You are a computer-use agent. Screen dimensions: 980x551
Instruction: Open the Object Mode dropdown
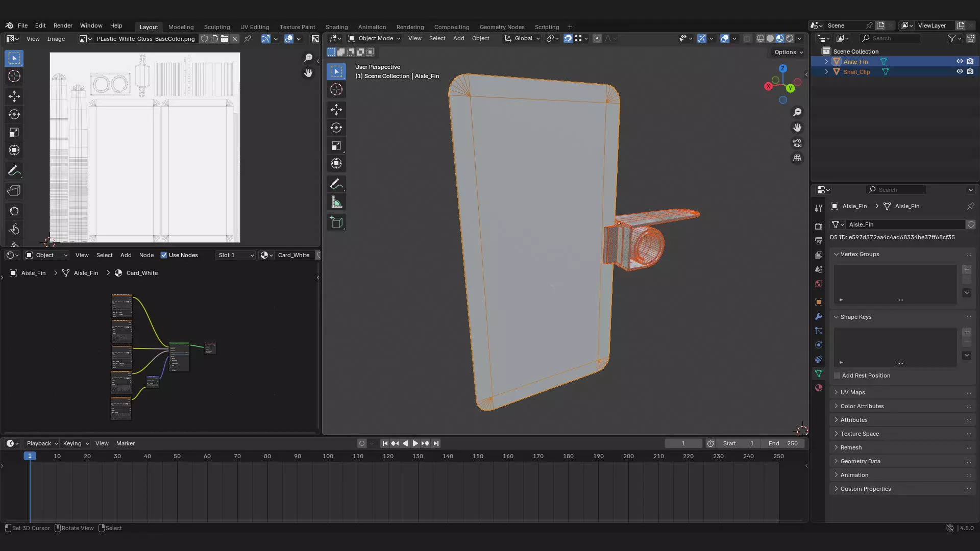374,38
